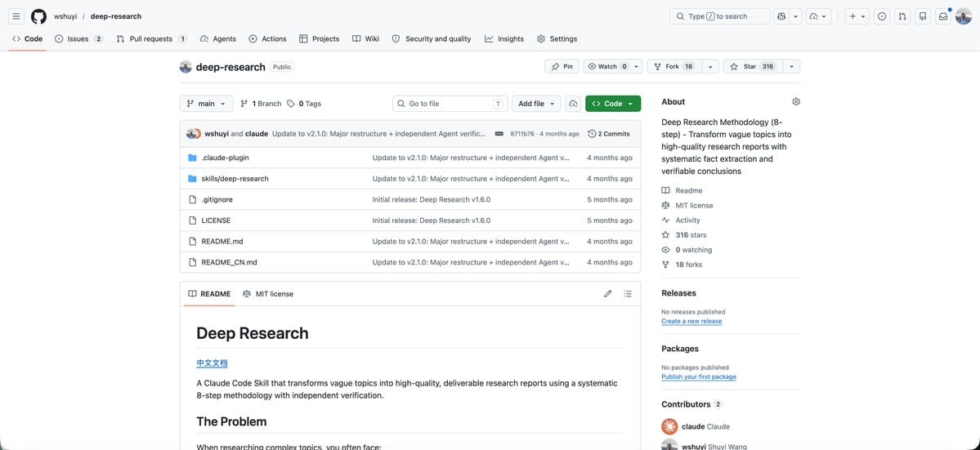The image size is (980, 450).
Task: Open the 2 Commits history link
Action: 609,134
